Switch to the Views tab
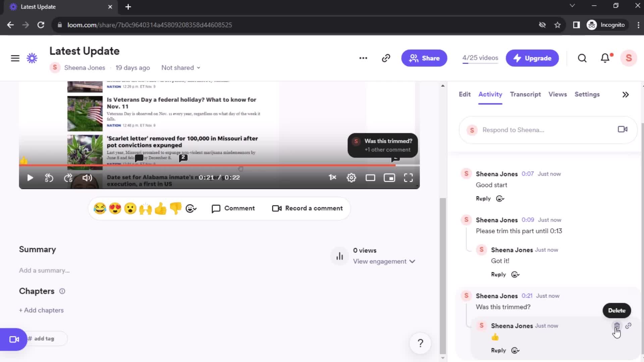 (x=558, y=94)
